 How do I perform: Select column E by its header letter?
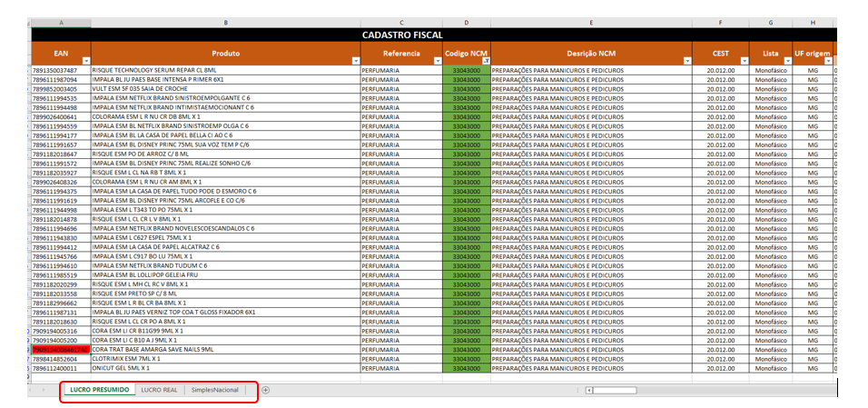pos(591,21)
